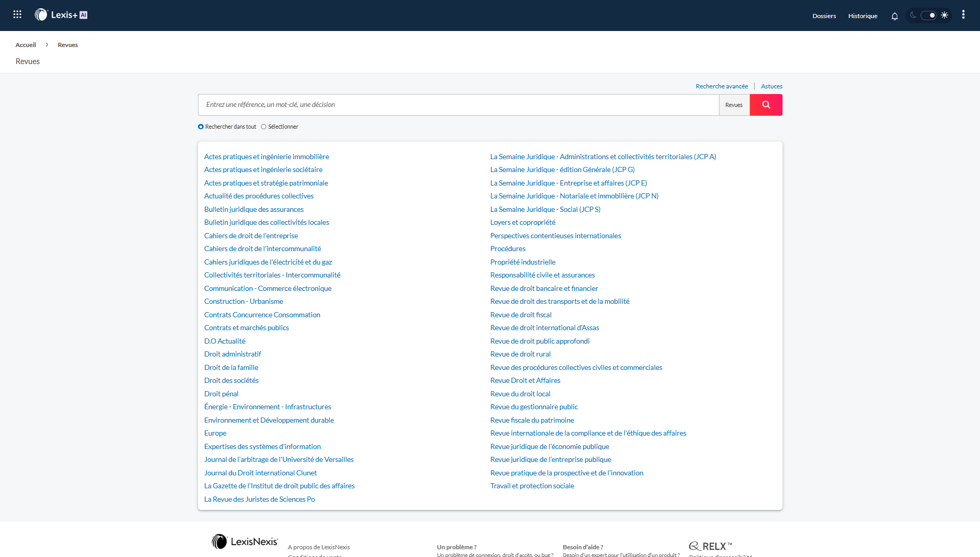
Task: Open Actes pratiques et ingénierie immobilière
Action: (x=267, y=157)
